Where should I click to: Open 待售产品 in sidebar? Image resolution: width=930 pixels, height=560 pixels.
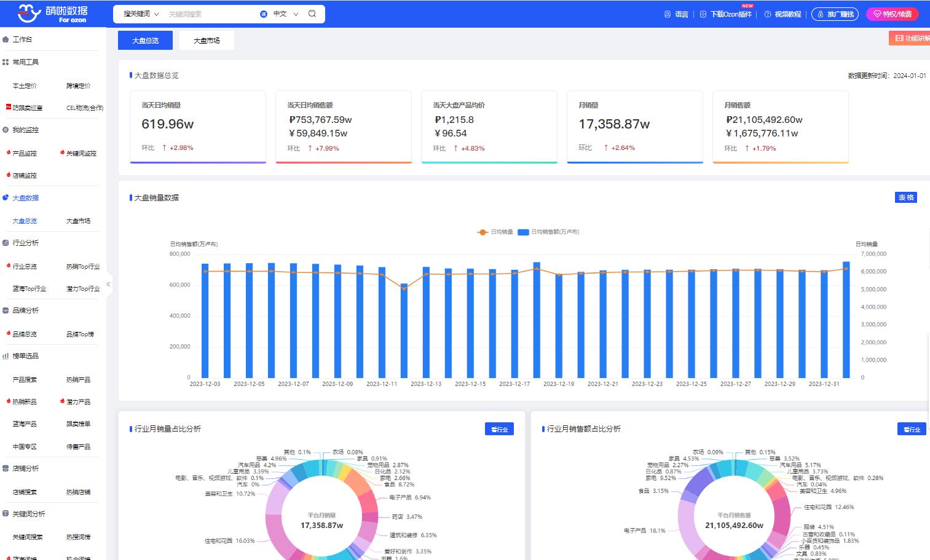tap(79, 446)
